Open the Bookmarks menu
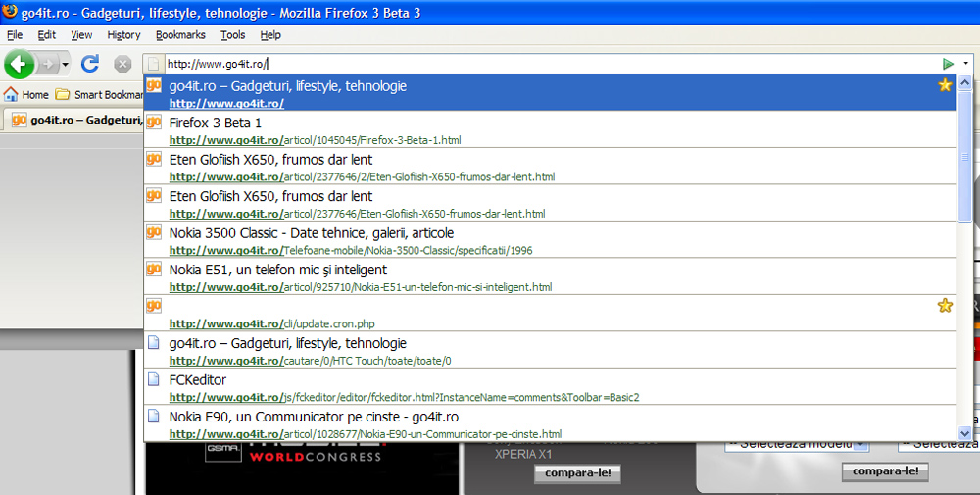Screen dimensions: 980x495 pyautogui.click(x=180, y=35)
